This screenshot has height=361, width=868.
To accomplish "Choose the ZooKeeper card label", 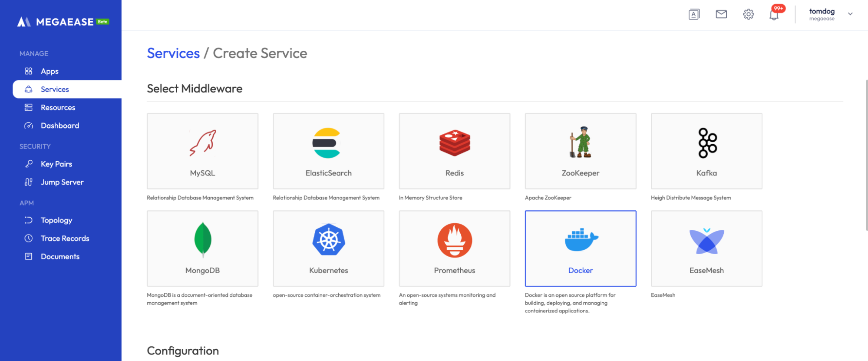I will pyautogui.click(x=581, y=173).
